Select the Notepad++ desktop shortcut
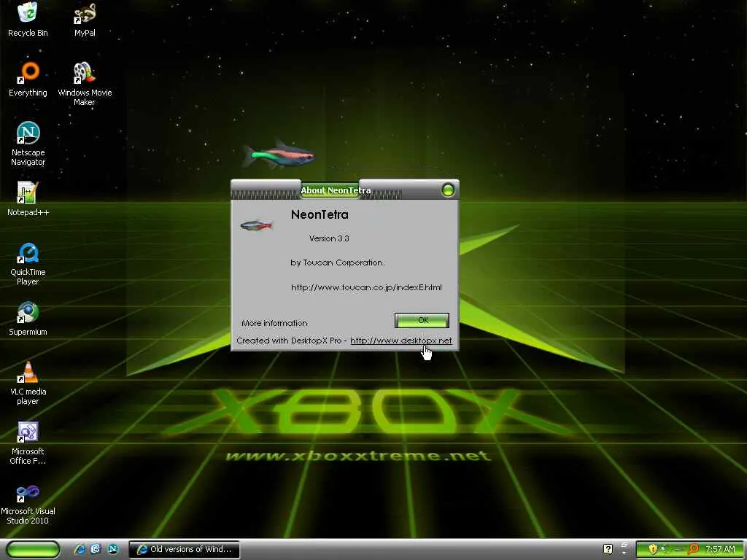 coord(28,199)
